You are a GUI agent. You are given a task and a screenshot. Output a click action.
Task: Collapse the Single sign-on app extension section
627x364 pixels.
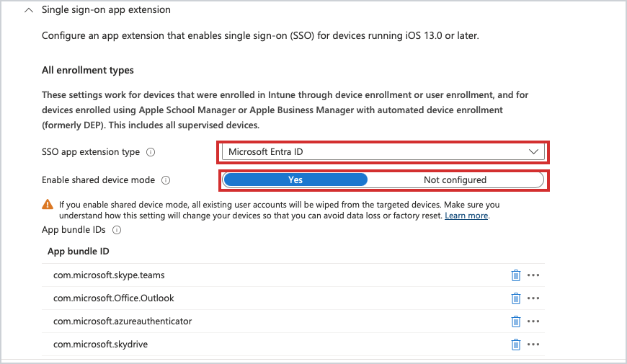pyautogui.click(x=28, y=10)
